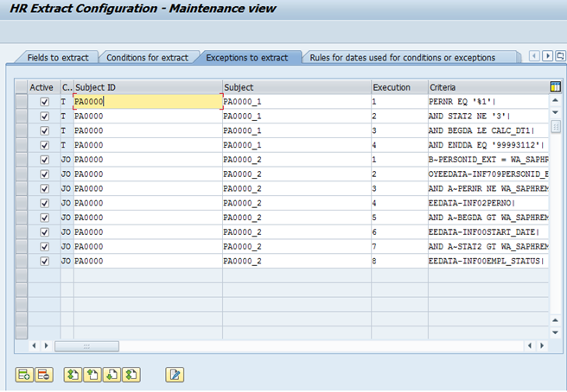This screenshot has width=567, height=392.
Task: Click the vertical scrollbar thumb handle
Action: tap(556, 126)
